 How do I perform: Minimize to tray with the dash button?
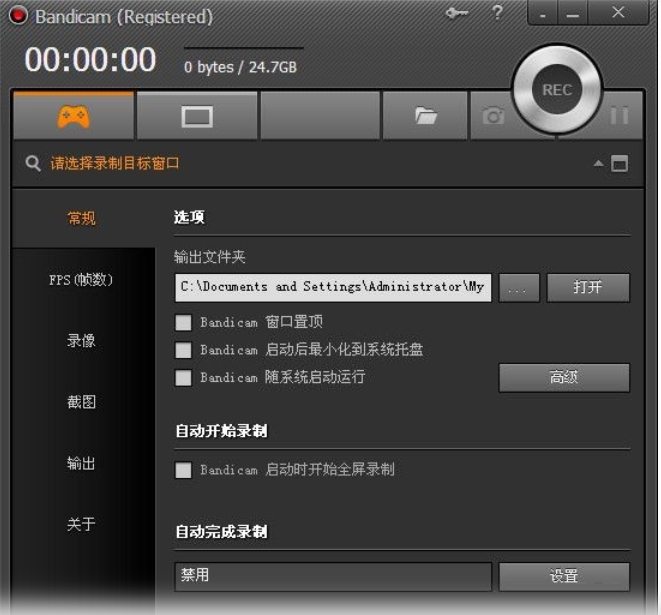coord(543,13)
